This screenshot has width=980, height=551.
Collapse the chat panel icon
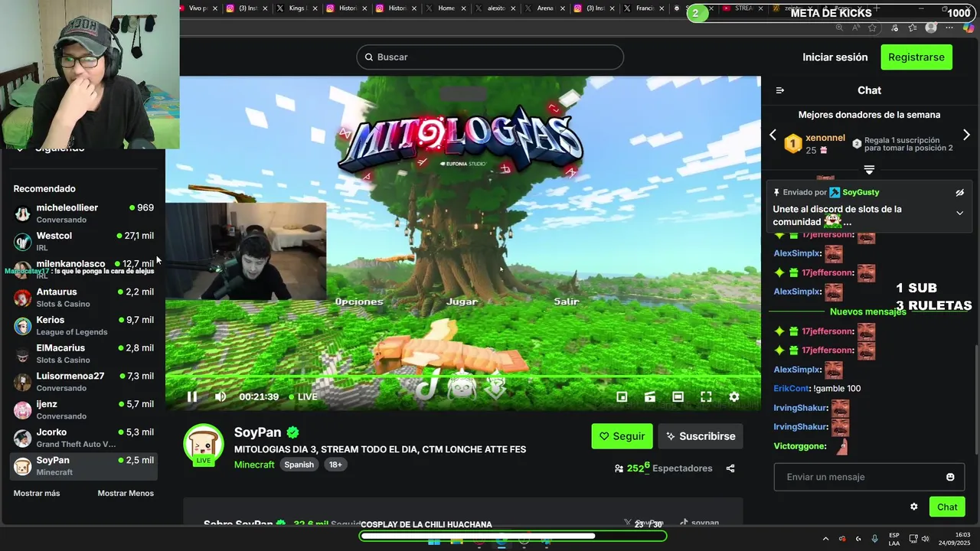click(780, 90)
